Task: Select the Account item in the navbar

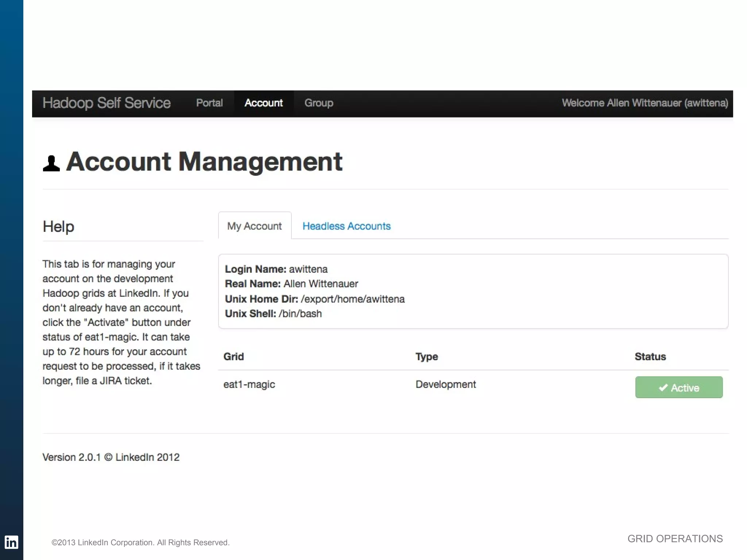Action: (x=264, y=104)
